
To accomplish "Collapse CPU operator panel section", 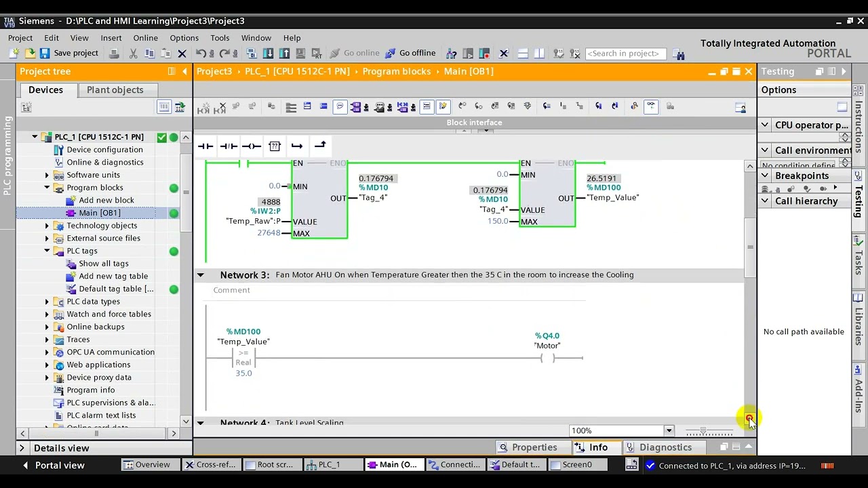I will (765, 125).
